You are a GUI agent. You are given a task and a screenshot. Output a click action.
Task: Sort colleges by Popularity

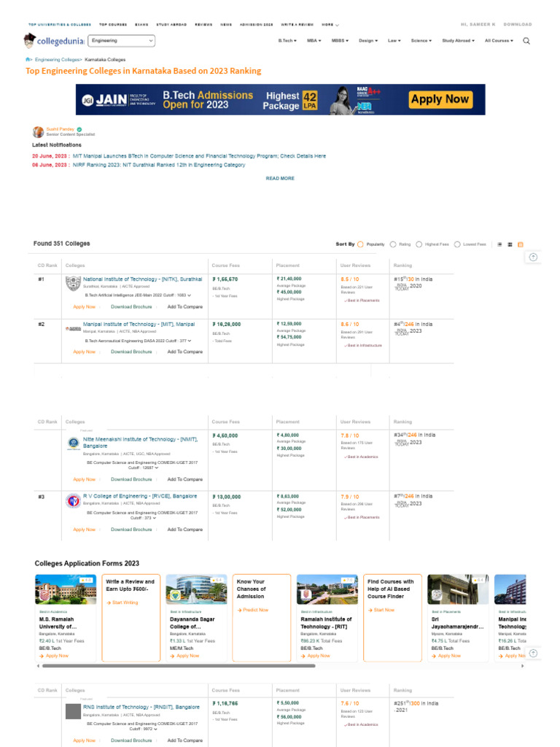[x=360, y=244]
